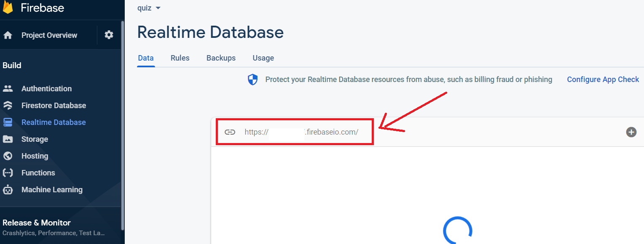The image size is (644, 244).
Task: Click the firebaseio.com database URL
Action: tap(301, 132)
